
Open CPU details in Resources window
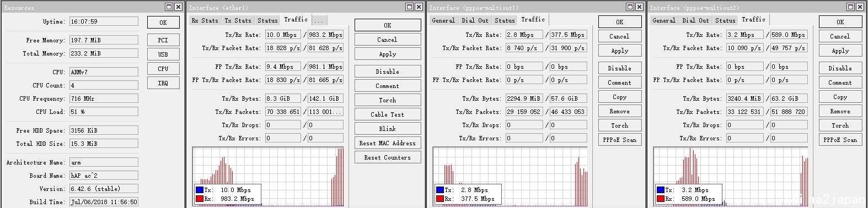pyautogui.click(x=163, y=69)
